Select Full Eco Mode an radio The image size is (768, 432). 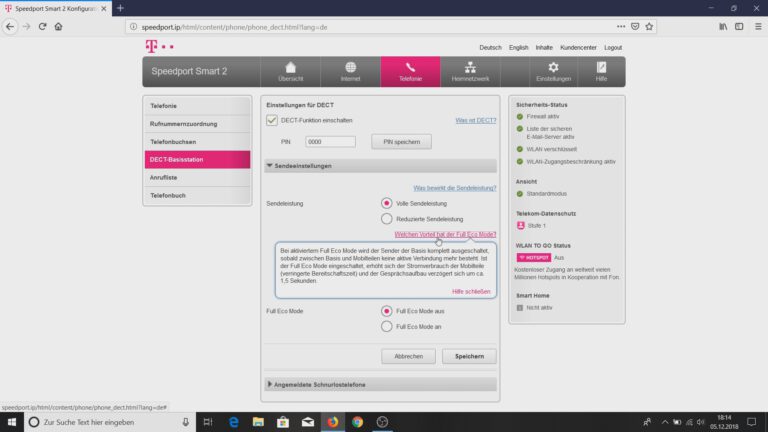[386, 326]
